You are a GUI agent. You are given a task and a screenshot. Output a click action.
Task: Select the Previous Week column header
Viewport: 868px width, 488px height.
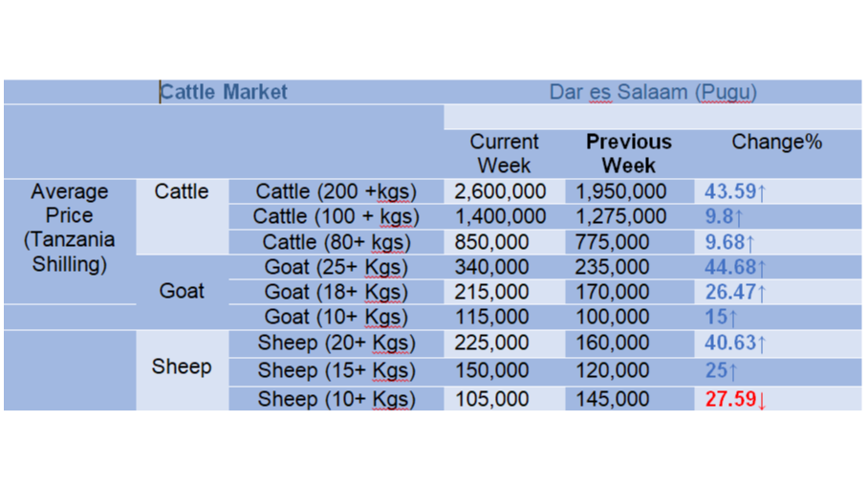click(x=629, y=153)
